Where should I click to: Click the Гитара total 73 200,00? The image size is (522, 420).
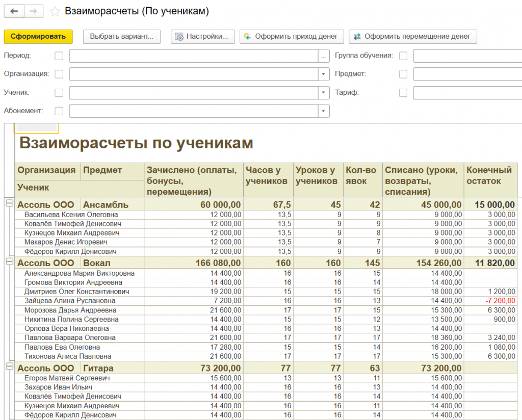click(x=220, y=369)
